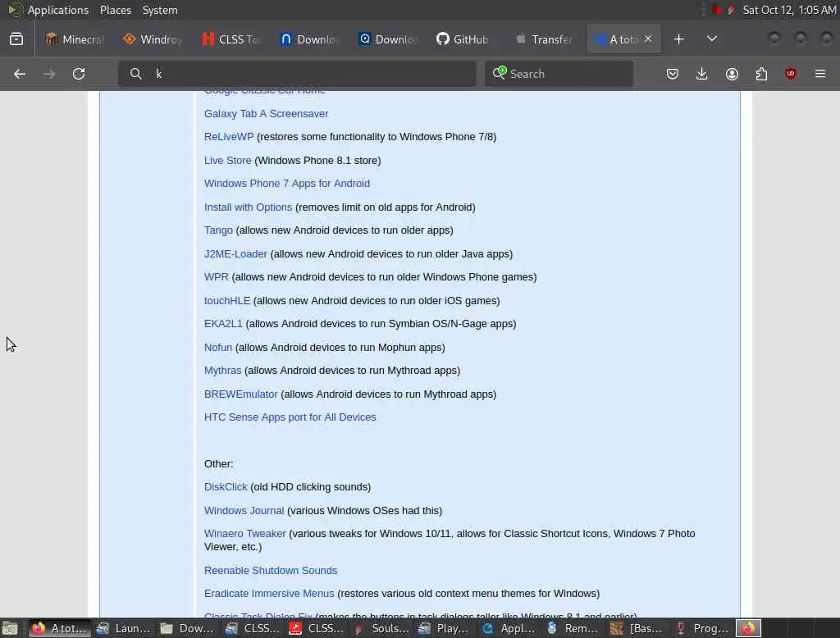Open the Extensions puzzle icon
This screenshot has width=840, height=638.
[761, 74]
